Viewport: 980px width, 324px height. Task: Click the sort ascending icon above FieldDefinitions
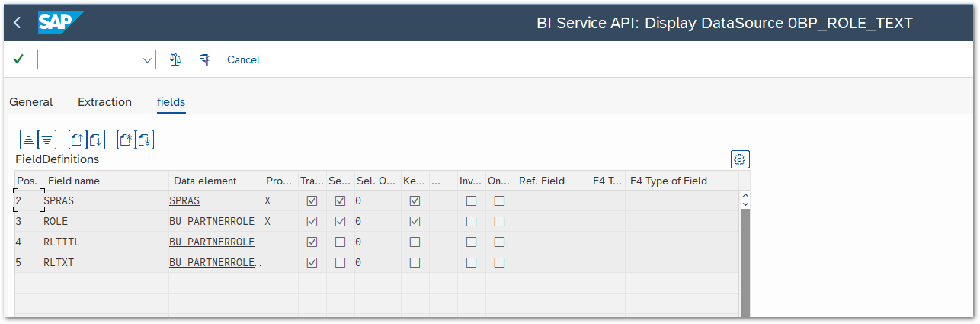[29, 140]
